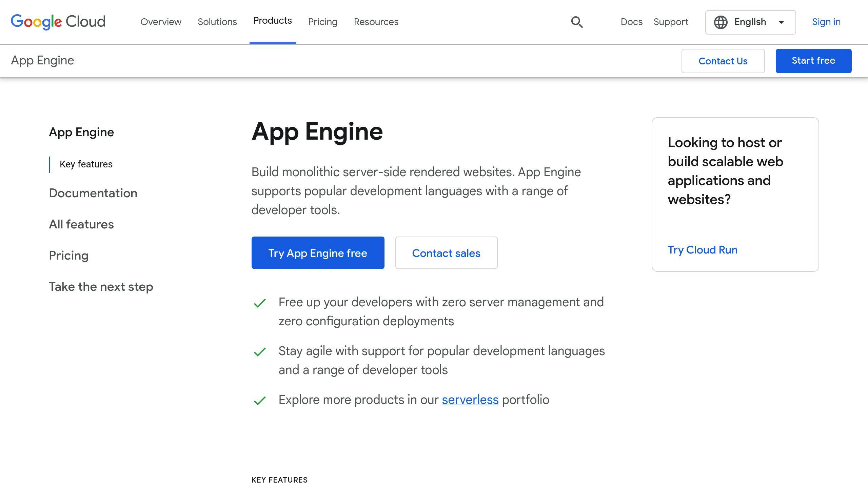This screenshot has height=488, width=868.
Task: Expand the English language dropdown arrow
Action: [781, 22]
